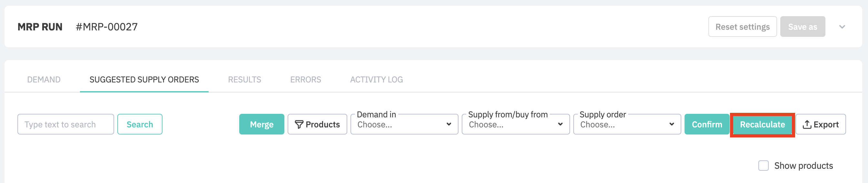Click the #MRP-00027 run number
The height and width of the screenshot is (183, 868).
[106, 27]
